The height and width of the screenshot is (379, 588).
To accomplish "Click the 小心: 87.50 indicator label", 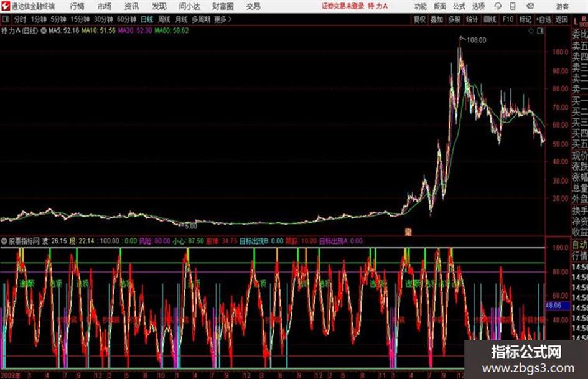I will [189, 241].
